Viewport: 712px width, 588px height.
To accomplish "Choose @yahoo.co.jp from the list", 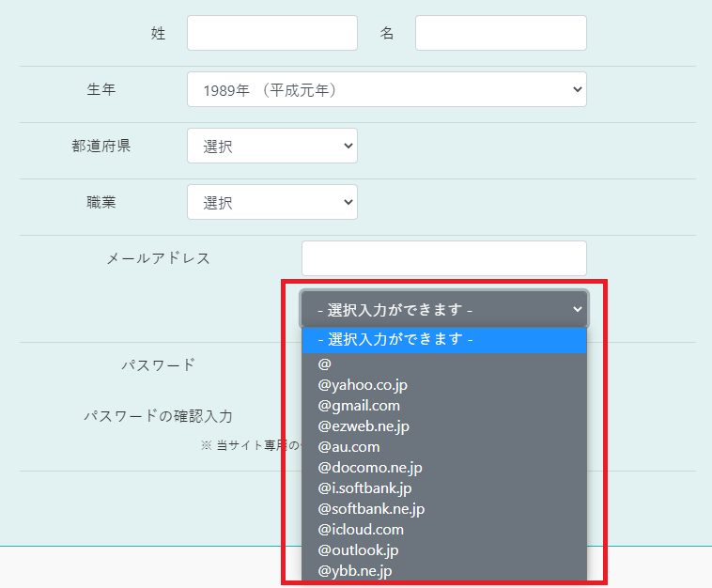I will (x=444, y=384).
